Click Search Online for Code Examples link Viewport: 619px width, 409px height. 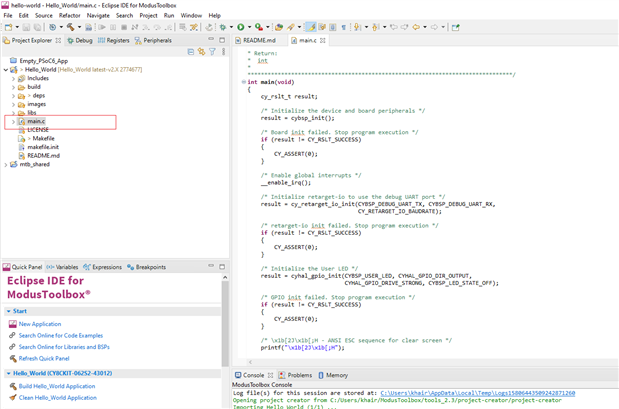(x=61, y=336)
